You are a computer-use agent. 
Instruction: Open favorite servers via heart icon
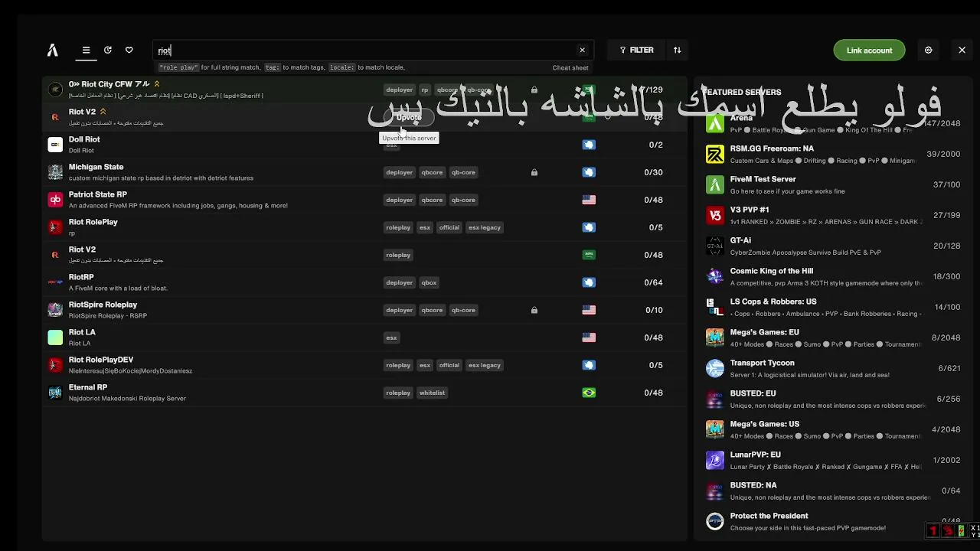[x=129, y=51]
